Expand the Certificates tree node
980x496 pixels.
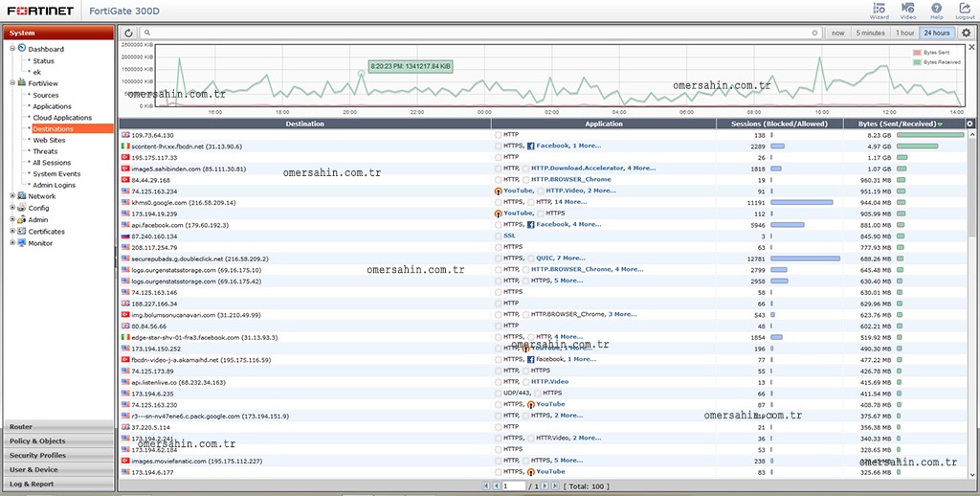click(12, 232)
